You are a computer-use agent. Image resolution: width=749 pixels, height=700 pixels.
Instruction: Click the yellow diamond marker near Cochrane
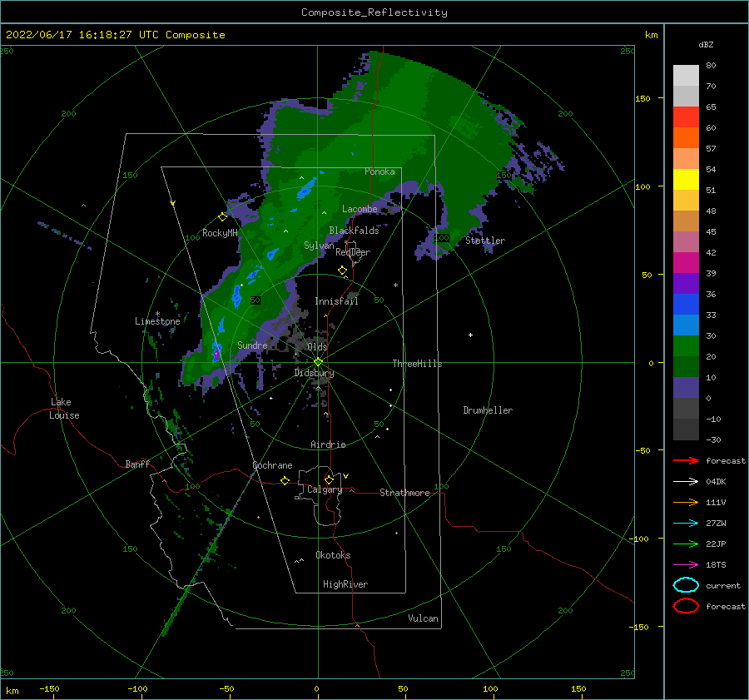[285, 480]
